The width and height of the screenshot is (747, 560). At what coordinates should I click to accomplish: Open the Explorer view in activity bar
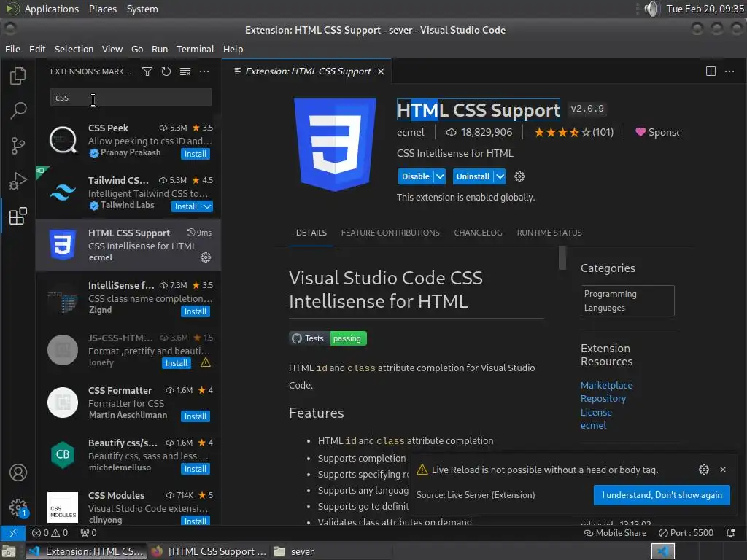[x=18, y=75]
